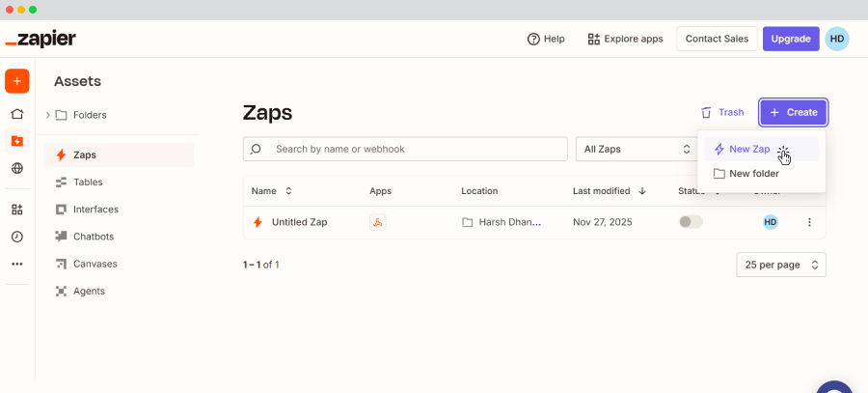
Task: Open the Home icon in left rail
Action: [16, 114]
